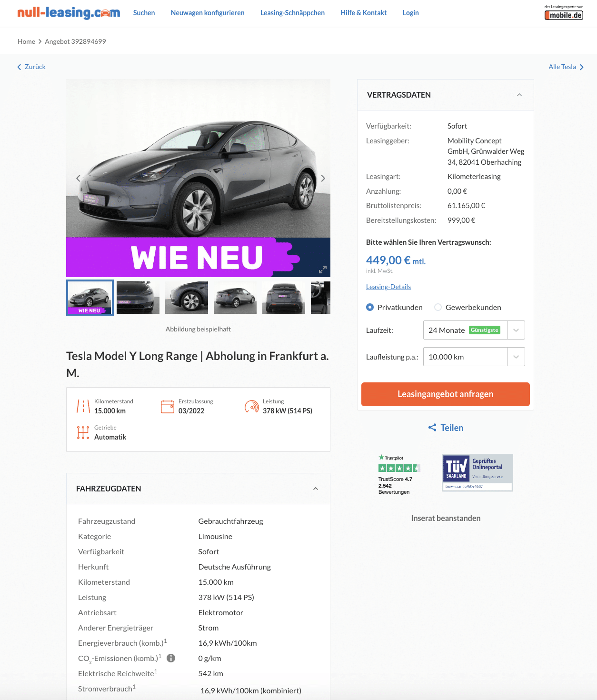Collapse the Fahrzeugdaten section
The height and width of the screenshot is (700, 597).
tap(316, 489)
